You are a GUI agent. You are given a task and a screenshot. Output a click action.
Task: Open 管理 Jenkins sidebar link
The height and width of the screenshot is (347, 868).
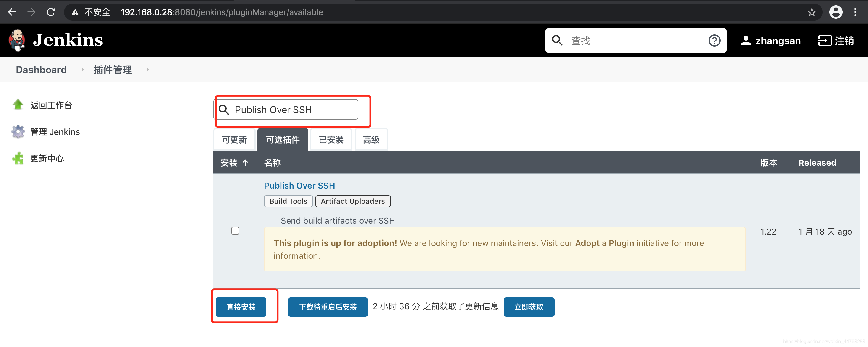point(55,132)
